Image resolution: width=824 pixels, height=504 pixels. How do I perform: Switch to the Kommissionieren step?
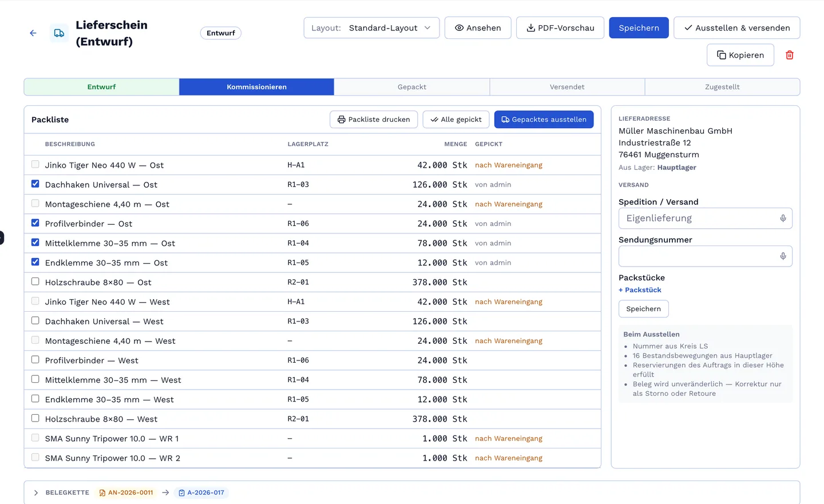256,87
